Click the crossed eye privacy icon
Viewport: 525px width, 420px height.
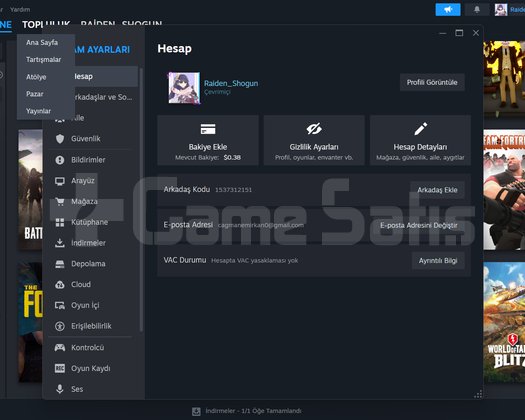tap(314, 129)
